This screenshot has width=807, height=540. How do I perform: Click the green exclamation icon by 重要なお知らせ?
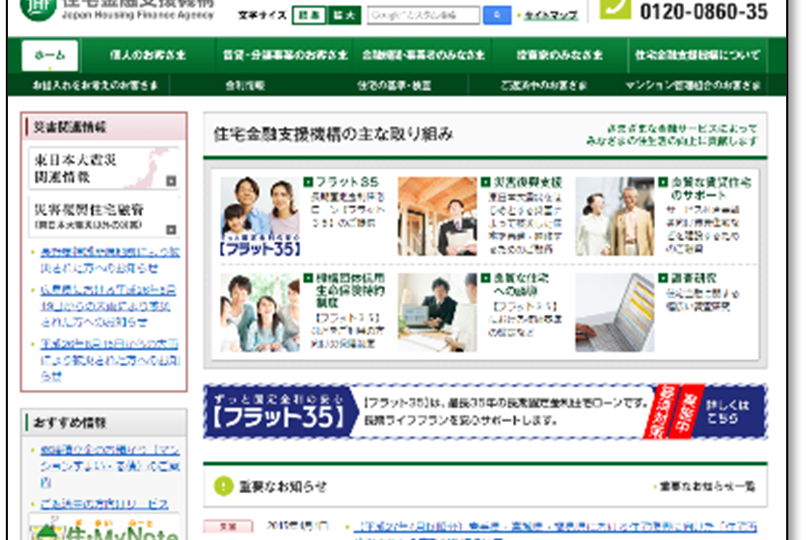point(224,486)
